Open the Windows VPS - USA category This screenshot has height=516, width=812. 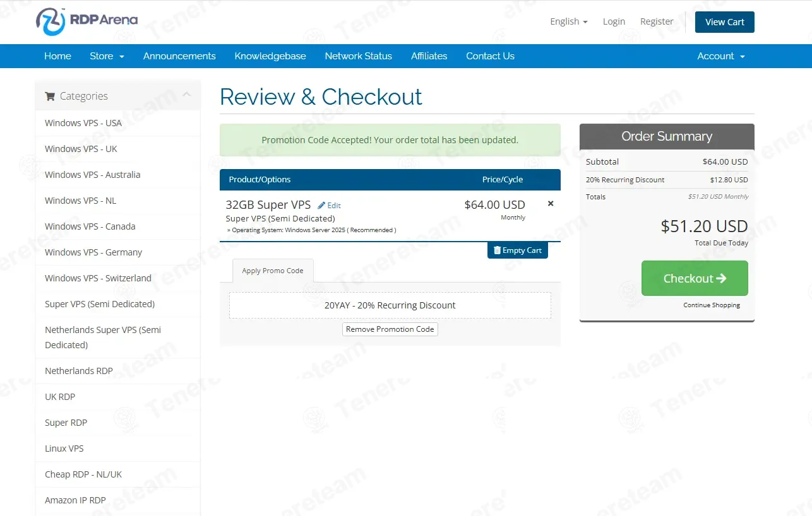[x=118, y=123]
